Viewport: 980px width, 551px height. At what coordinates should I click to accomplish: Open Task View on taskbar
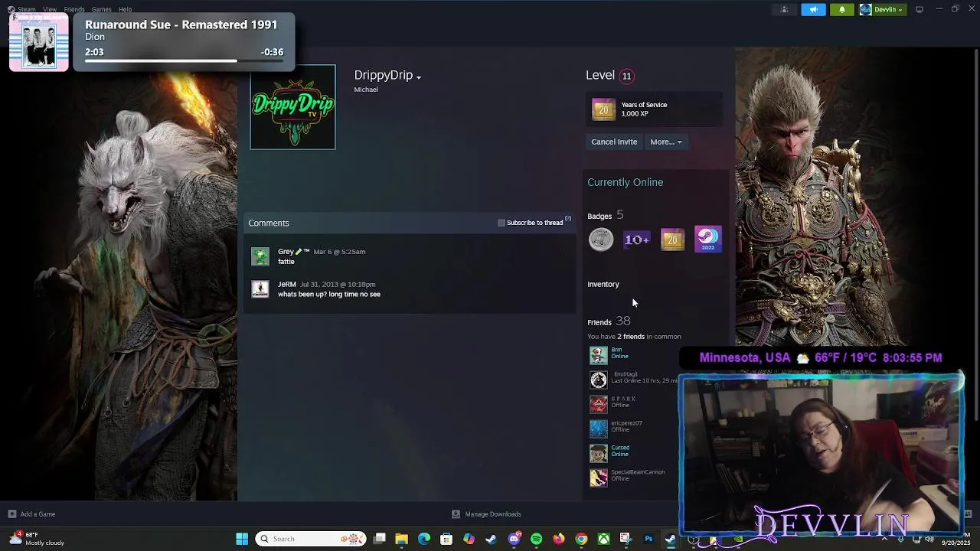click(379, 539)
